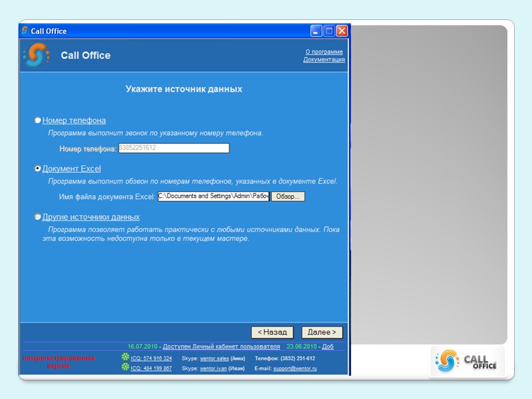Image resolution: width=532 pixels, height=399 pixels.
Task: Select the 'Документ Excel' radio button
Action: coord(38,168)
